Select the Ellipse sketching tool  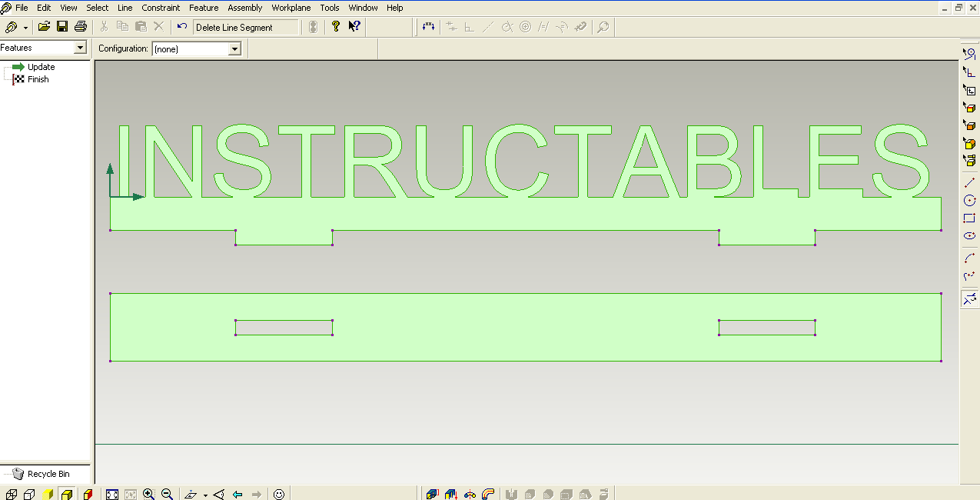click(x=969, y=235)
